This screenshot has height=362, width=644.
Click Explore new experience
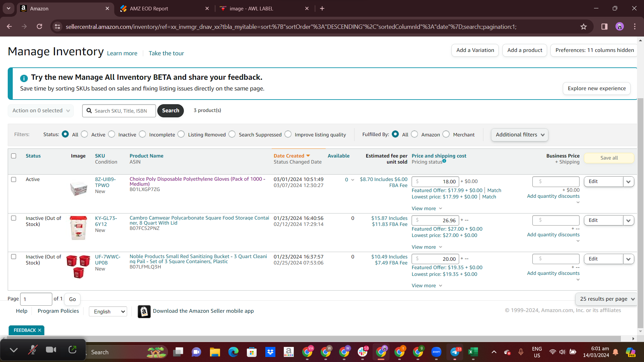pos(597,88)
